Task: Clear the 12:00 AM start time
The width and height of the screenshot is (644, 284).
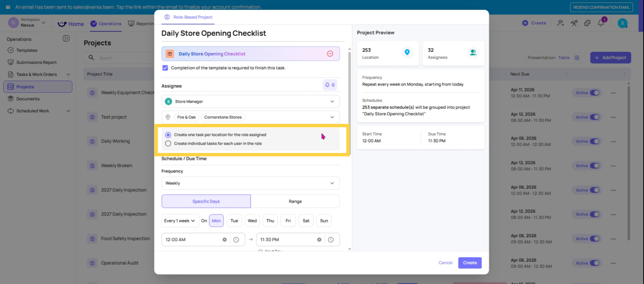Action: (224, 239)
